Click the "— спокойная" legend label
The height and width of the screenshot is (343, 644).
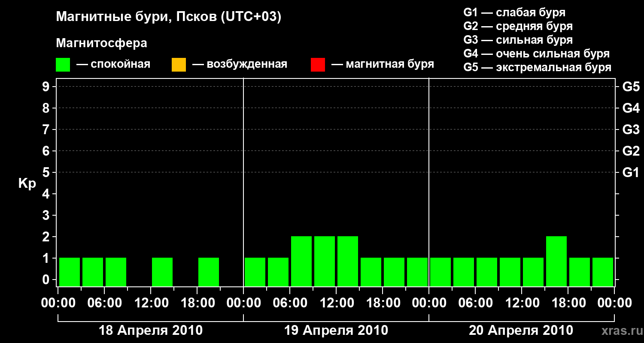113,64
